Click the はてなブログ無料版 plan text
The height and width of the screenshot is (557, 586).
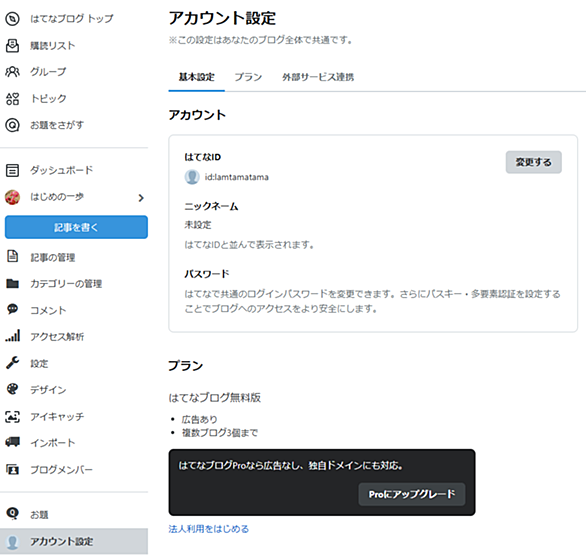[x=215, y=397]
